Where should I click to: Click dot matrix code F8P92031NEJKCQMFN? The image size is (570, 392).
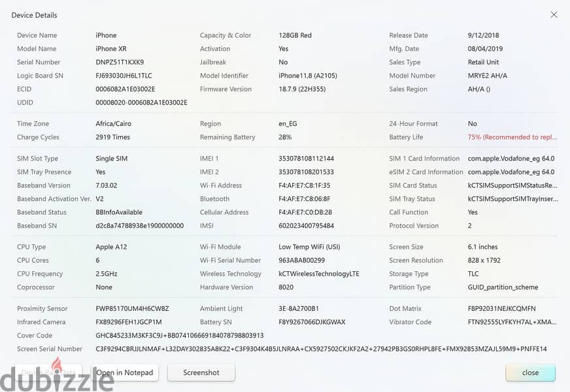point(501,308)
